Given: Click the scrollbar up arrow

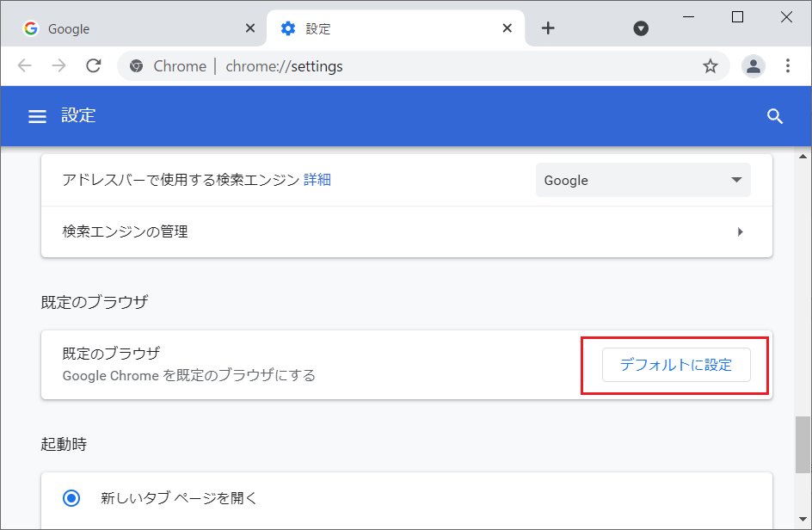Looking at the screenshot, I should [x=803, y=156].
